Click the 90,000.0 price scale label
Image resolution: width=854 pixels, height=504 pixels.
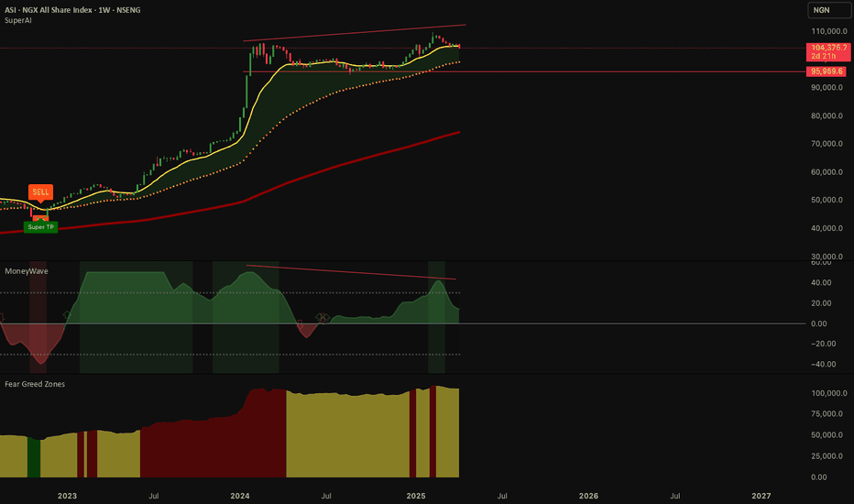click(827, 87)
